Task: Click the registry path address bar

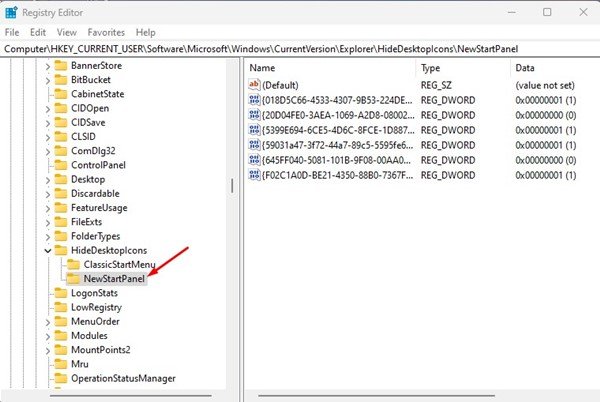Action: click(300, 49)
